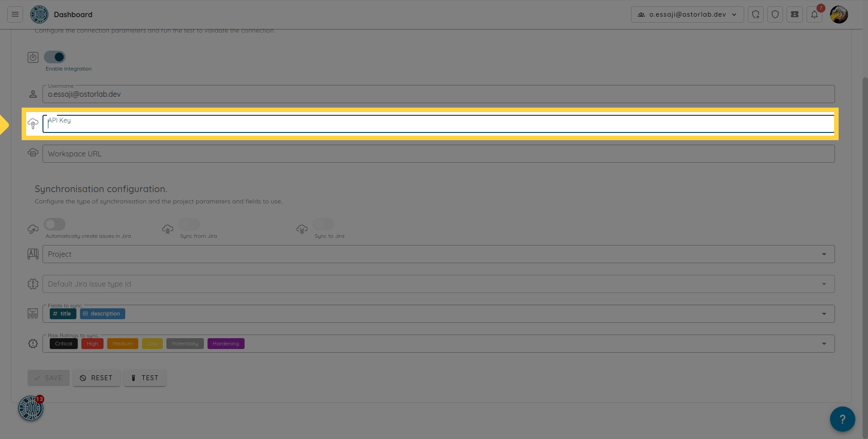
Task: Open the notifications bell icon
Action: 814,14
